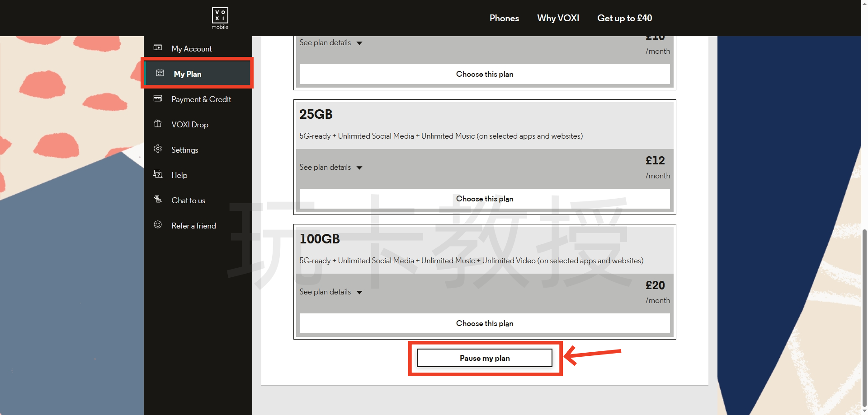Screen dimensions: 868x415
Task: Choose the 25GB plan
Action: 485,199
